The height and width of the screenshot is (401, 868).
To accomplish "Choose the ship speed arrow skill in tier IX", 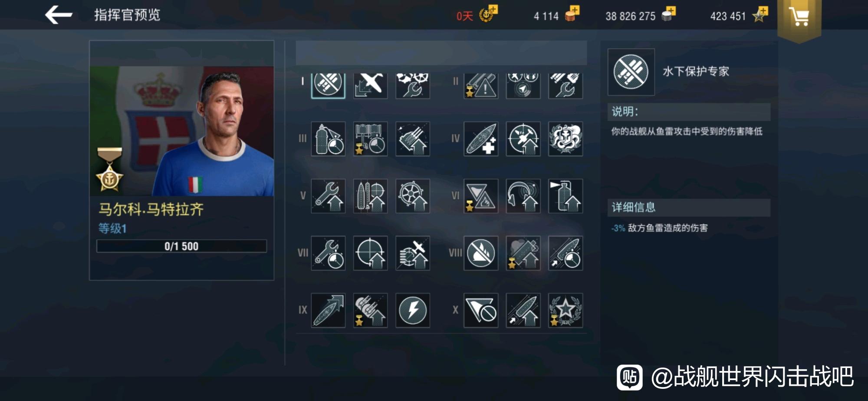I will [328, 310].
